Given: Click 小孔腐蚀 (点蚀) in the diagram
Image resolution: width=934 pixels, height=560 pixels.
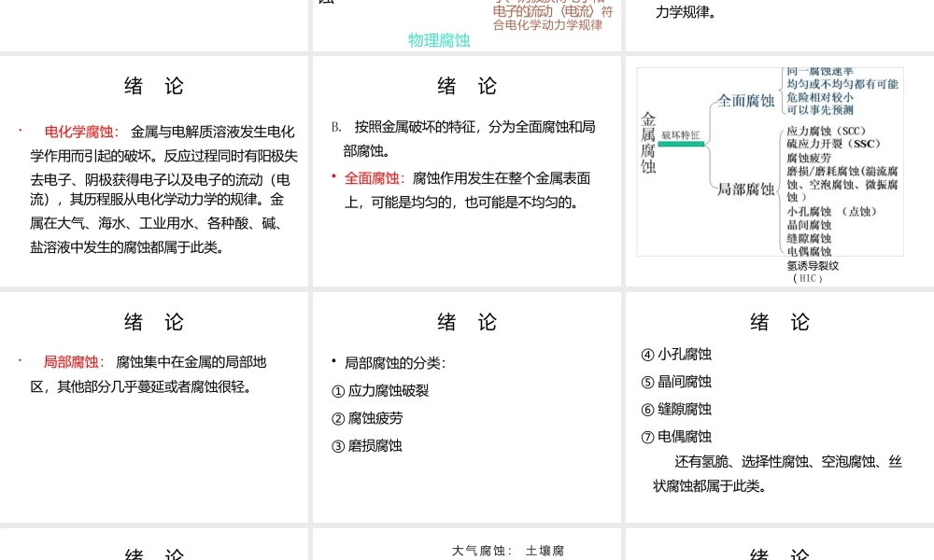Looking at the screenshot, I should coord(831,211).
